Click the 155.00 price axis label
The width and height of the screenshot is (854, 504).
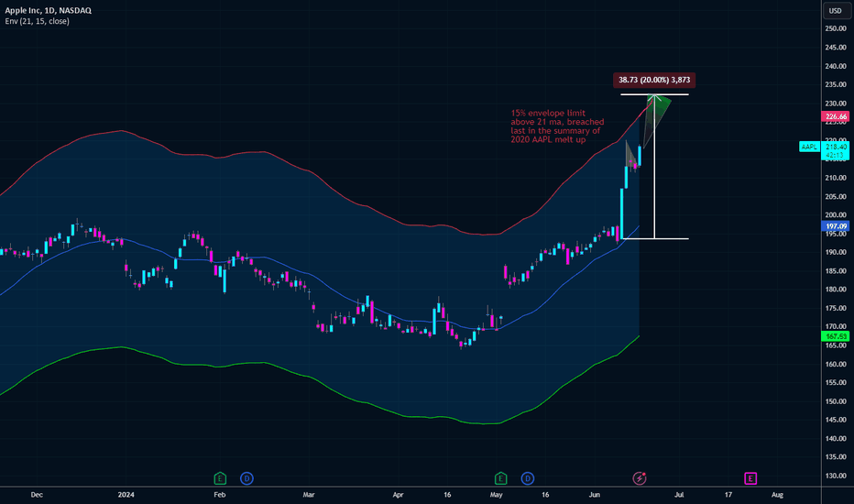[x=836, y=382]
